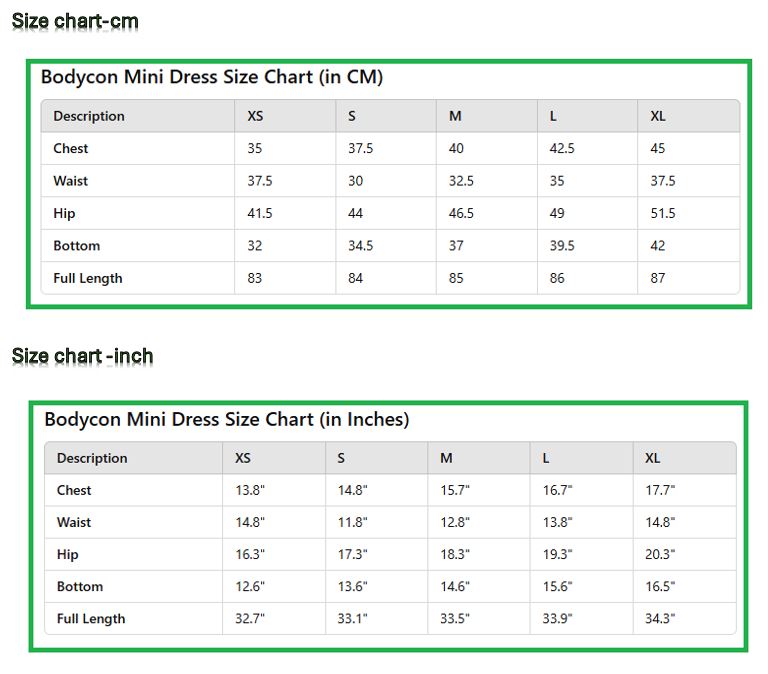Click the 11.8" Waist S cell
This screenshot has height=674, width=768.
click(x=352, y=522)
